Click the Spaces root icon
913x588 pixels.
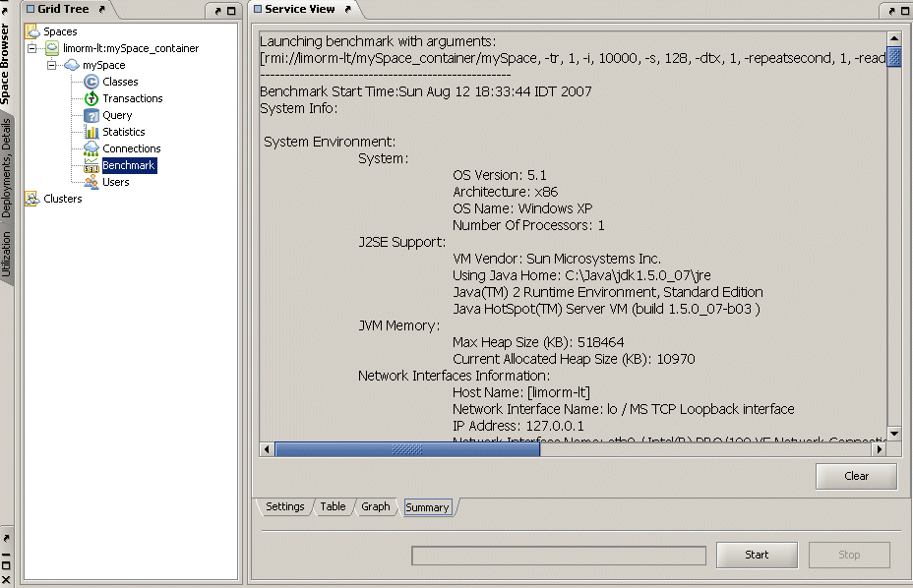pos(31,31)
